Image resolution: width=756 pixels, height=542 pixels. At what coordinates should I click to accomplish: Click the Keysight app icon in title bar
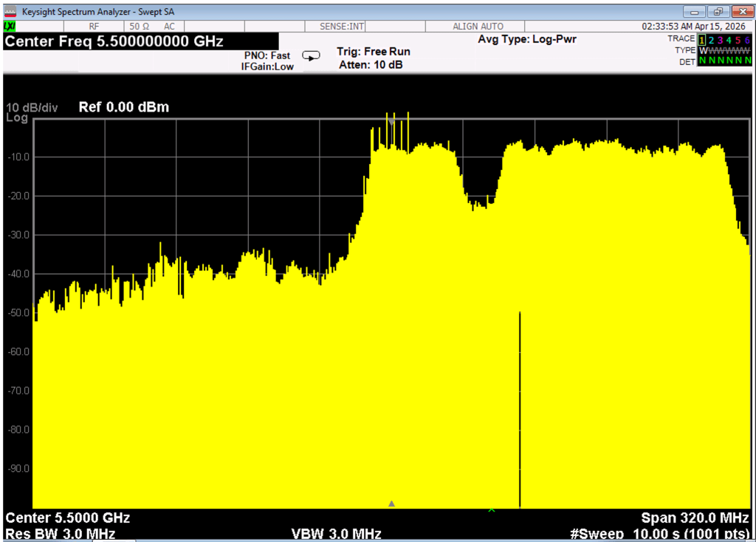(10, 11)
